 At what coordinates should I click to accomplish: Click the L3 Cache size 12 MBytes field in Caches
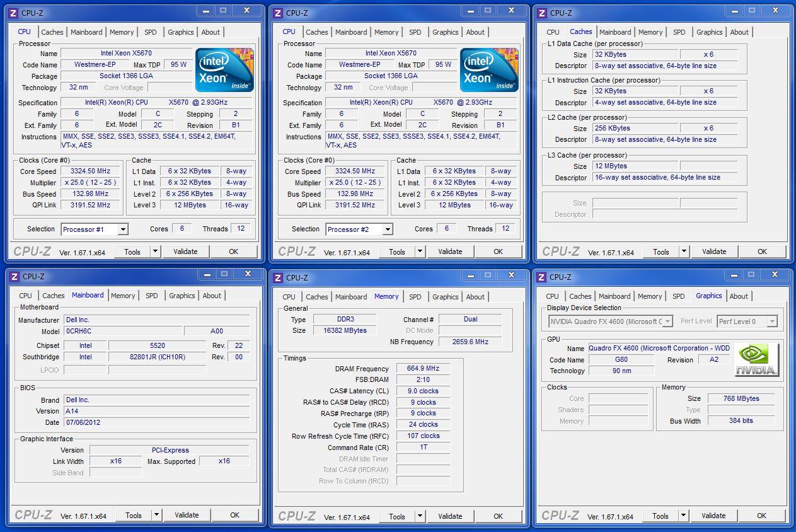click(x=635, y=166)
